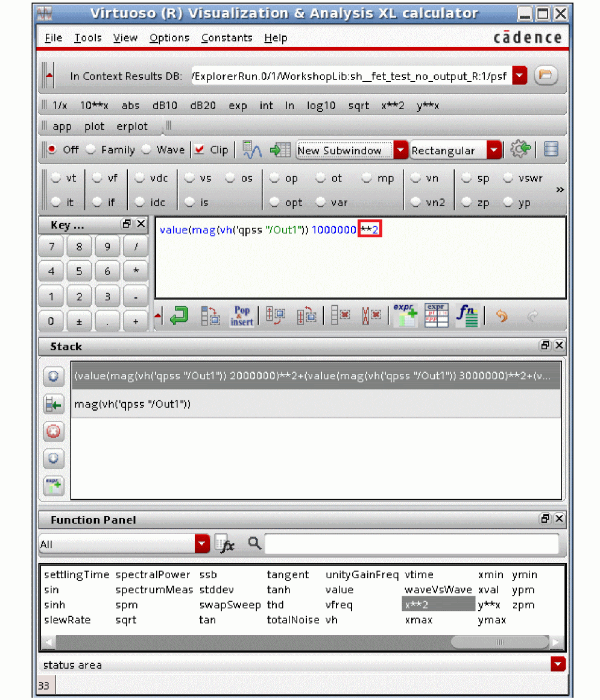
Task: Select the Family radio button
Action: pos(90,150)
